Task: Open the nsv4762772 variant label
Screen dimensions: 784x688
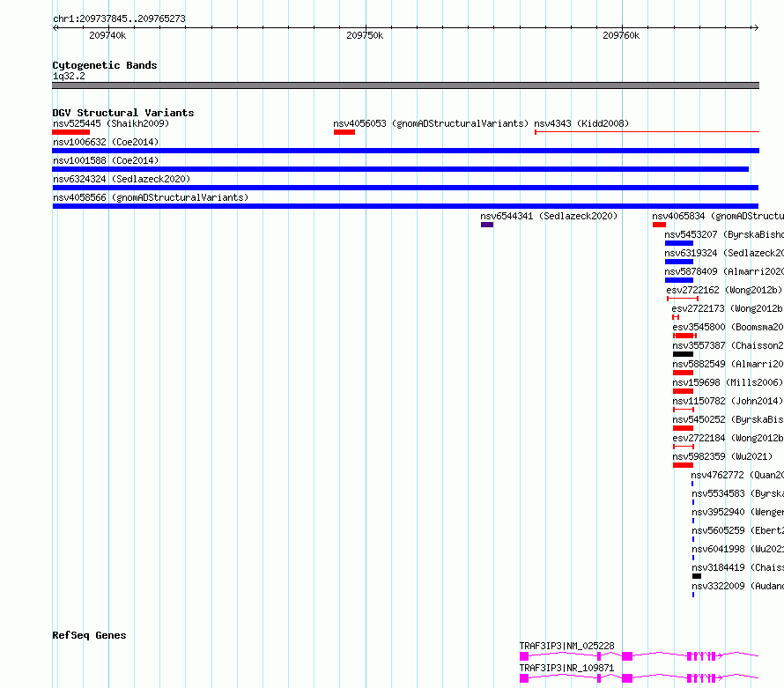Action: click(737, 475)
